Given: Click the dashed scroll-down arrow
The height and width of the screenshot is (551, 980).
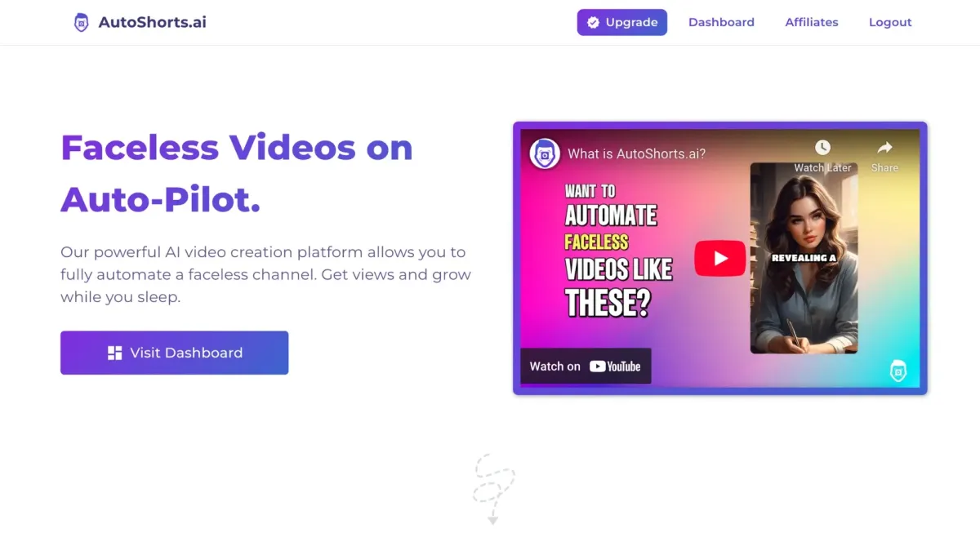Looking at the screenshot, I should click(493, 489).
